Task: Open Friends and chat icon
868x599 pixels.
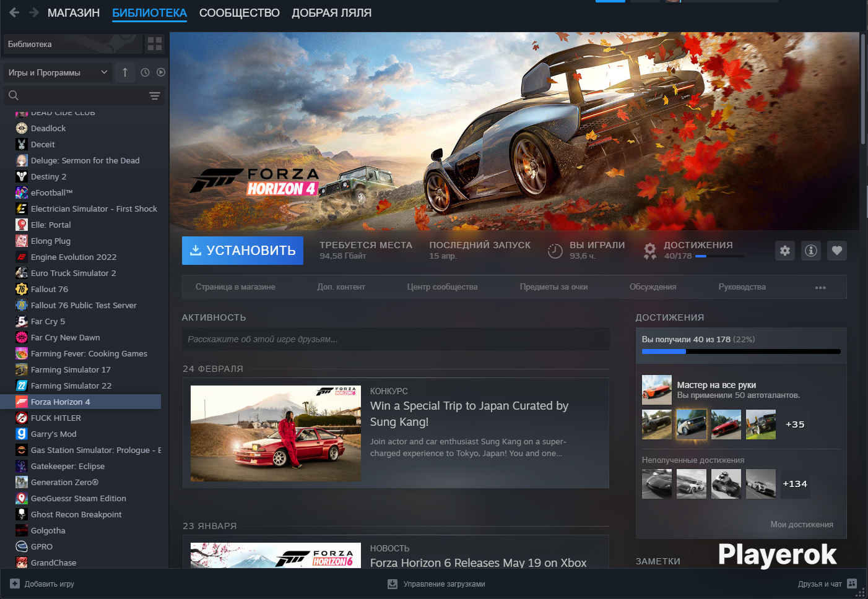Action: click(852, 584)
